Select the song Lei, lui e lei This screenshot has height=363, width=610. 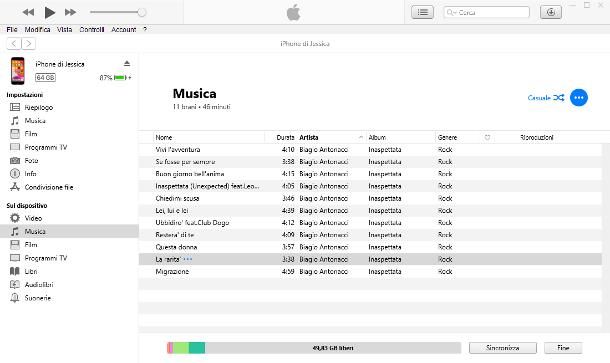click(370, 210)
